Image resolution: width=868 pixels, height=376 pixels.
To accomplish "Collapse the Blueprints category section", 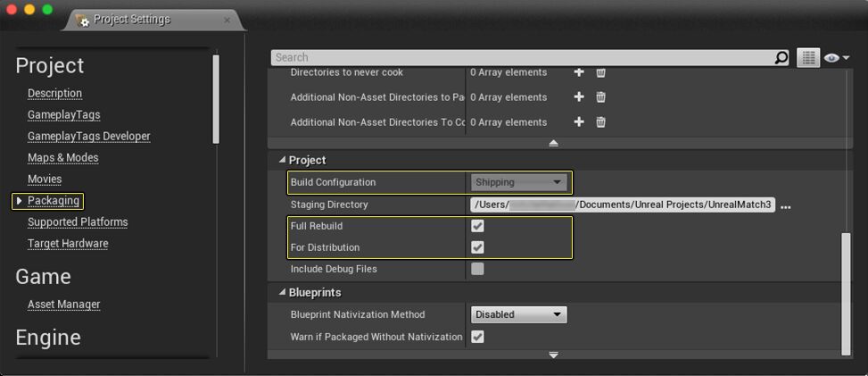I will (x=282, y=292).
